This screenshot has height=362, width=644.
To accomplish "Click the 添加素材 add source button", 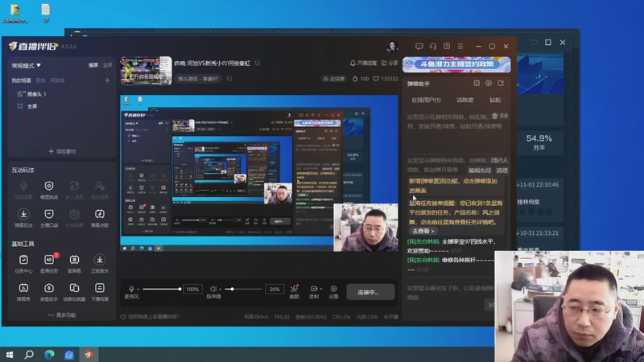I will pos(62,151).
